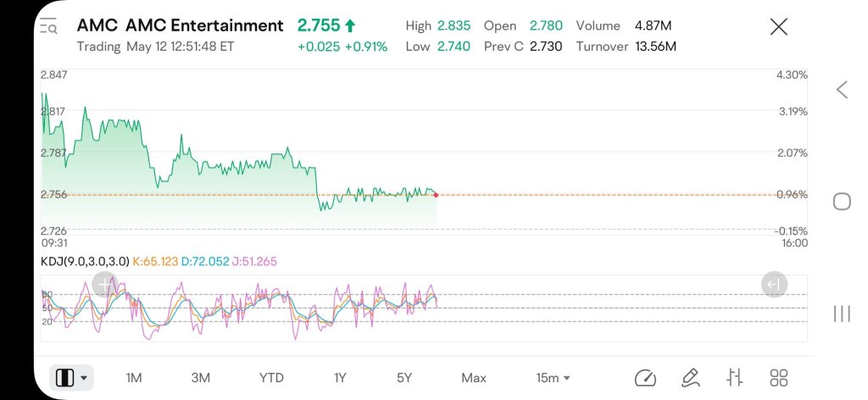The image size is (868, 400).
Task: Select the KDJ(9.0,3.0,3.0) indicator label
Action: (x=86, y=261)
